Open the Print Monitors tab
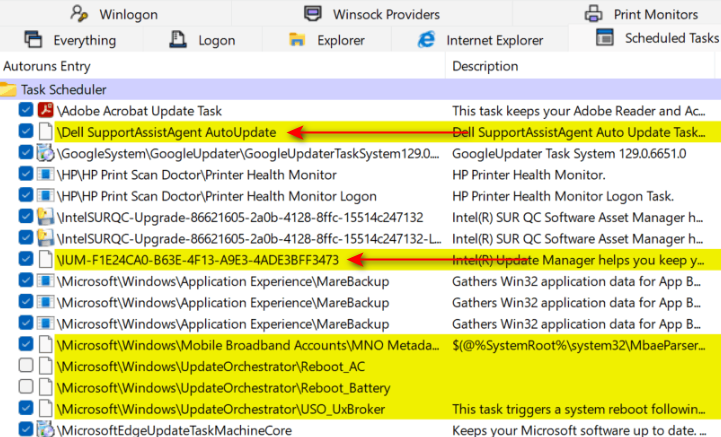The height and width of the screenshot is (437, 721). click(641, 14)
